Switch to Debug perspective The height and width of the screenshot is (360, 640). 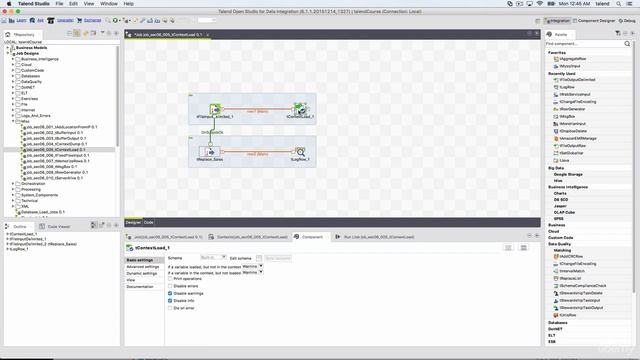tap(627, 20)
